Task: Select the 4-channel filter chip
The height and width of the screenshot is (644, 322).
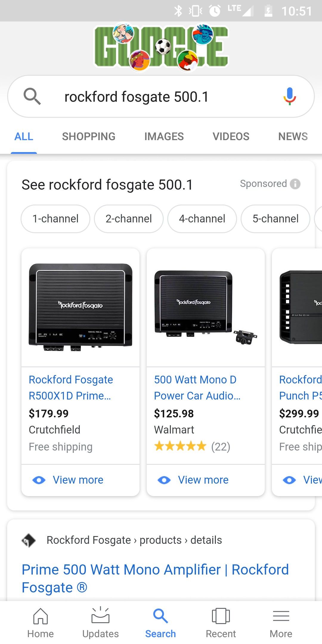Action: [202, 219]
